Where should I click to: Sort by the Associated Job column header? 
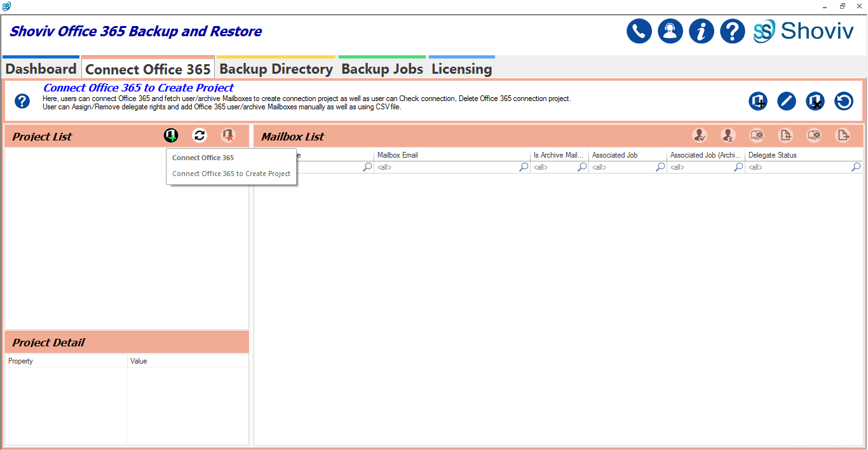628,155
